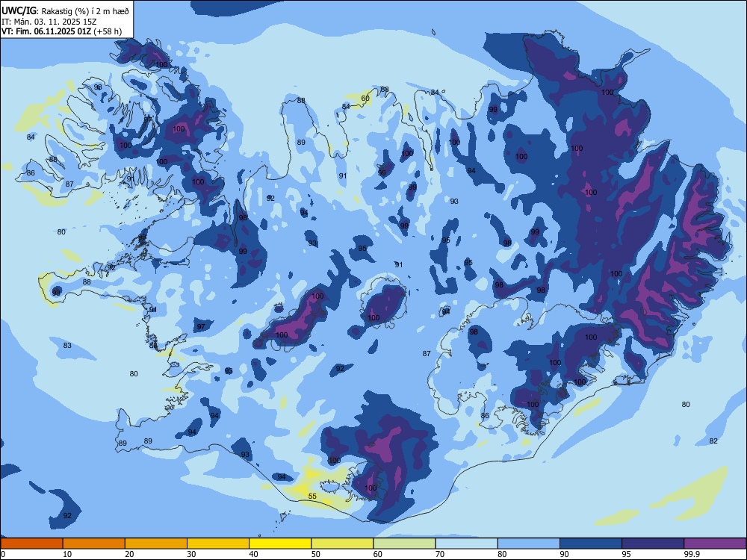Click the '99.9' legend tick label

692,554
